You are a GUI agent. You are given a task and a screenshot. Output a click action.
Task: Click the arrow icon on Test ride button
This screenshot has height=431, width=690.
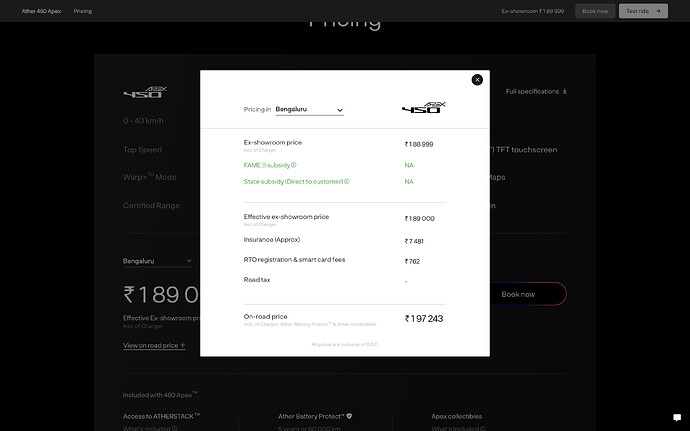click(x=658, y=11)
